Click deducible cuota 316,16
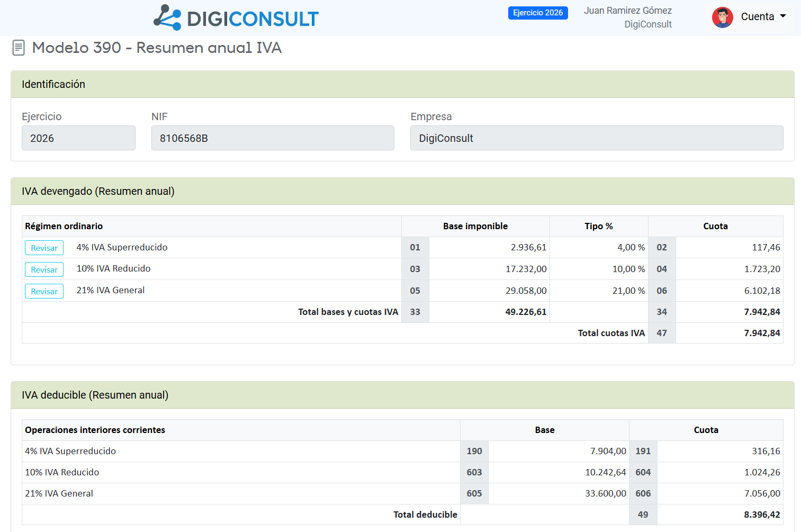The height and width of the screenshot is (532, 801). (766, 451)
